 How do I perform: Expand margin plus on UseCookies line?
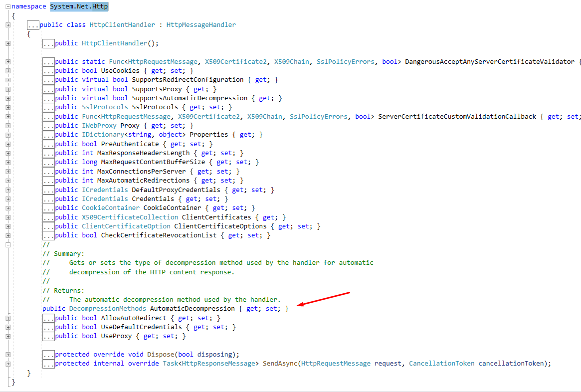point(8,71)
